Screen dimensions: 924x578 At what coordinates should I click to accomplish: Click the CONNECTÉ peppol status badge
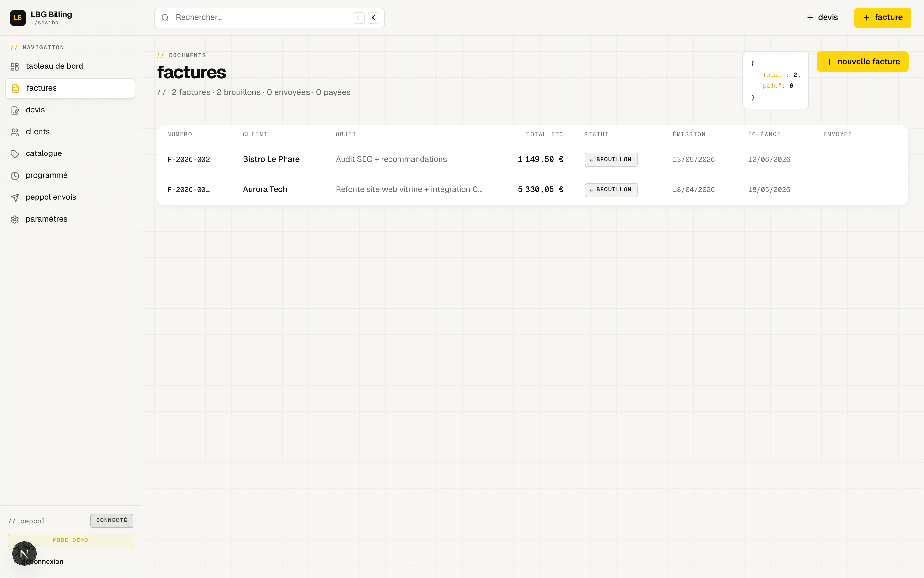click(112, 521)
